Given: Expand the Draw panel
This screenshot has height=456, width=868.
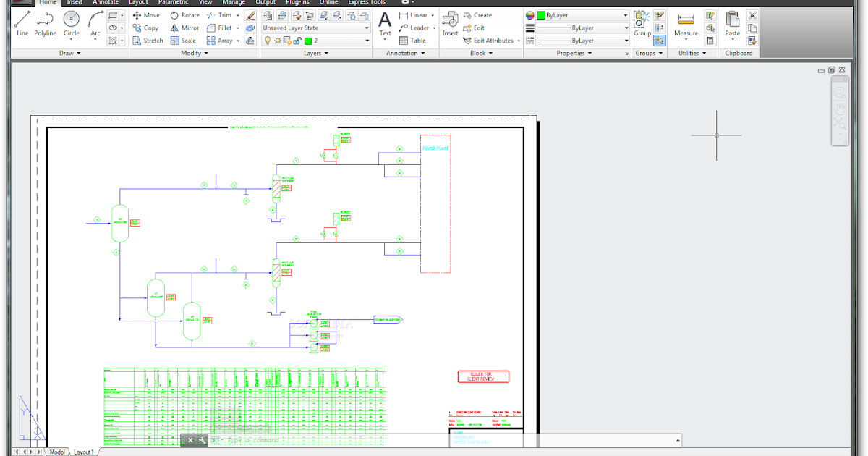Looking at the screenshot, I should (x=70, y=53).
